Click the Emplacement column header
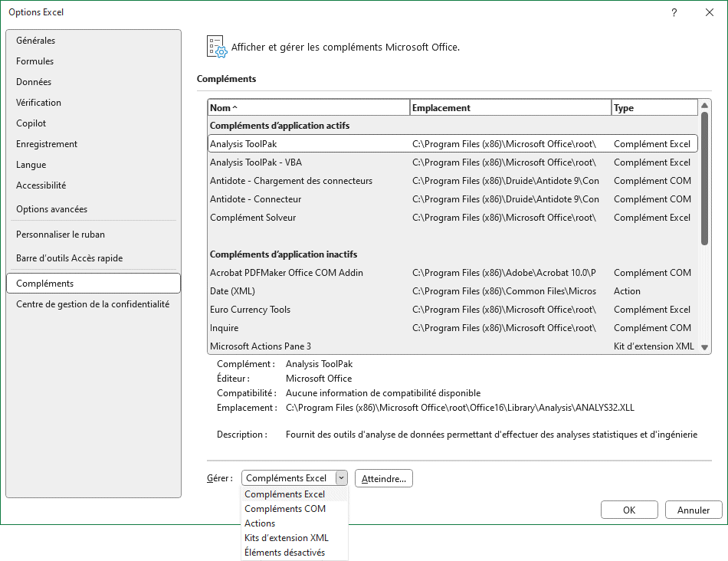 pos(510,108)
